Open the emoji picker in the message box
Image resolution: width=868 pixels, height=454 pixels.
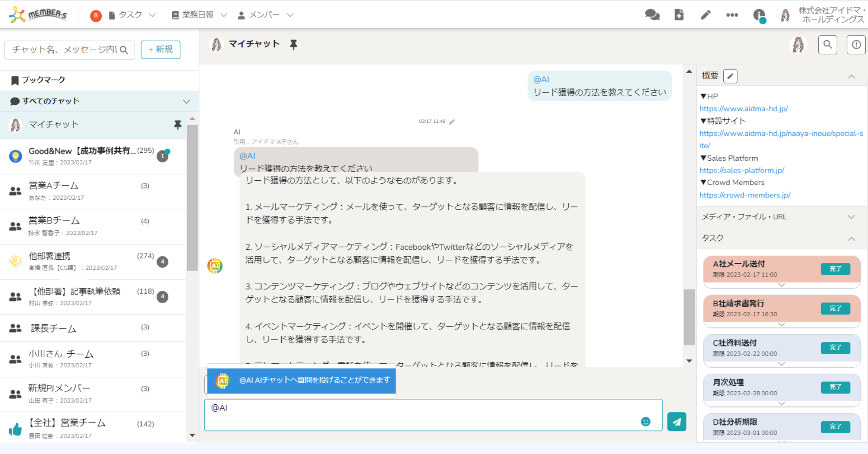click(x=646, y=421)
